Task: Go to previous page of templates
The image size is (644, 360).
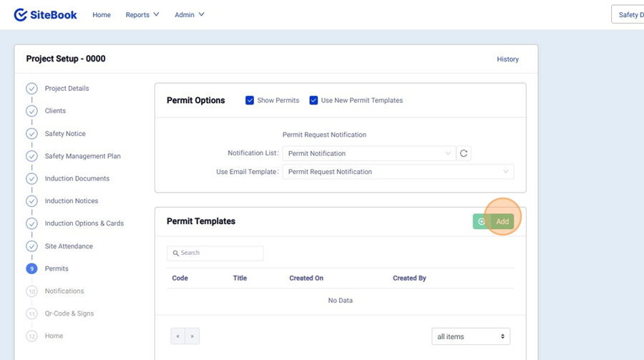Action: [177, 336]
